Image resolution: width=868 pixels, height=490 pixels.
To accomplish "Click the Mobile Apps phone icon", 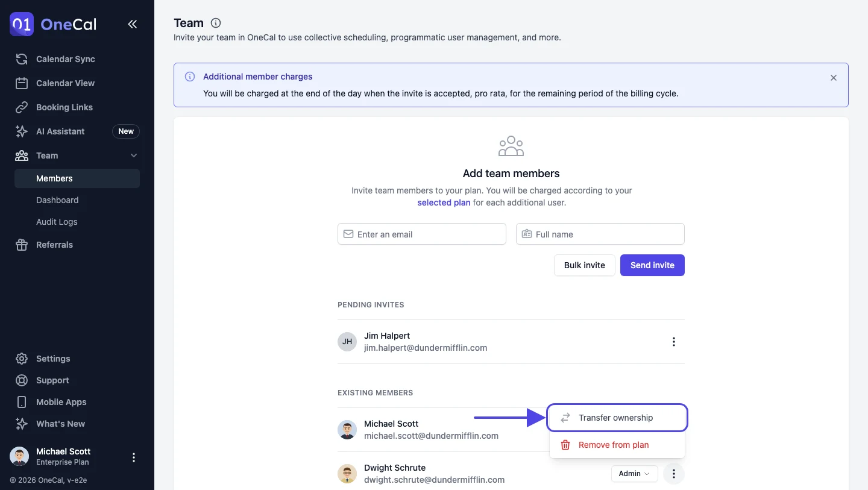I will click(22, 402).
